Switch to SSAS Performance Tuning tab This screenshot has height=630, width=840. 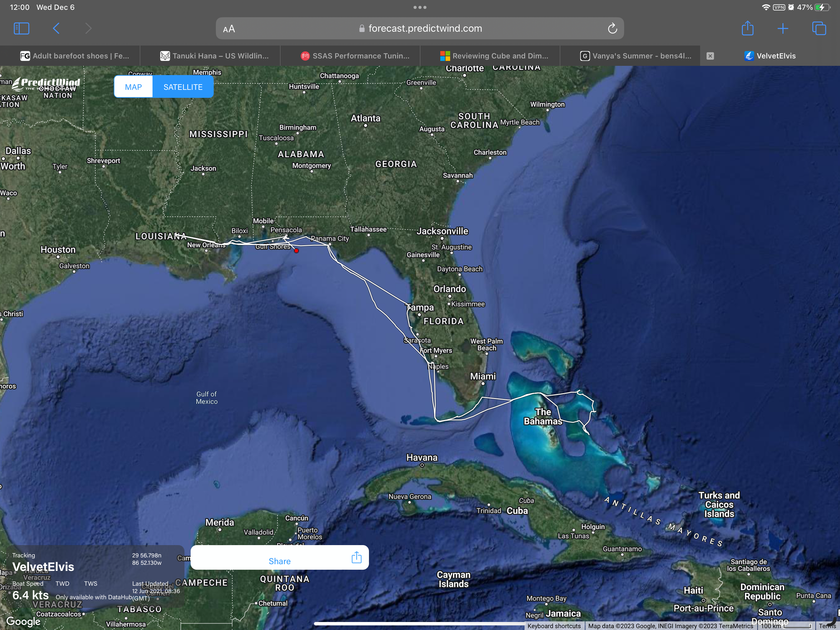[x=355, y=56]
